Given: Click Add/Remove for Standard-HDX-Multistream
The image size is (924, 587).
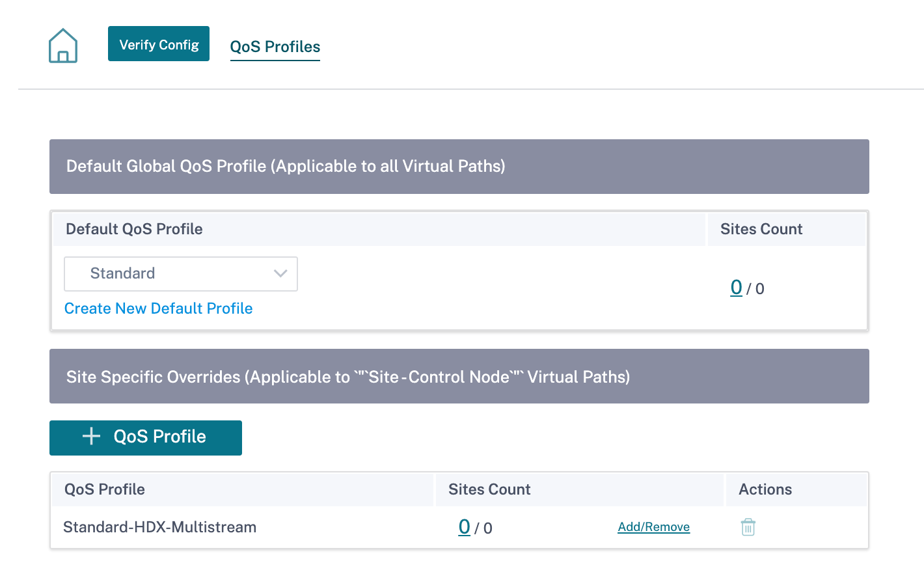Looking at the screenshot, I should tap(653, 527).
